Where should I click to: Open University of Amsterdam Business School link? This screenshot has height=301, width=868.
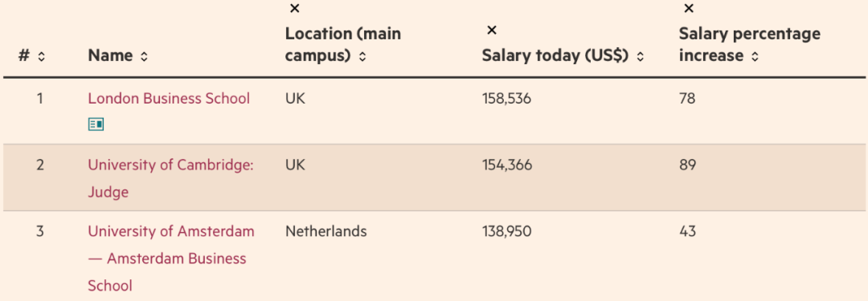pyautogui.click(x=171, y=258)
